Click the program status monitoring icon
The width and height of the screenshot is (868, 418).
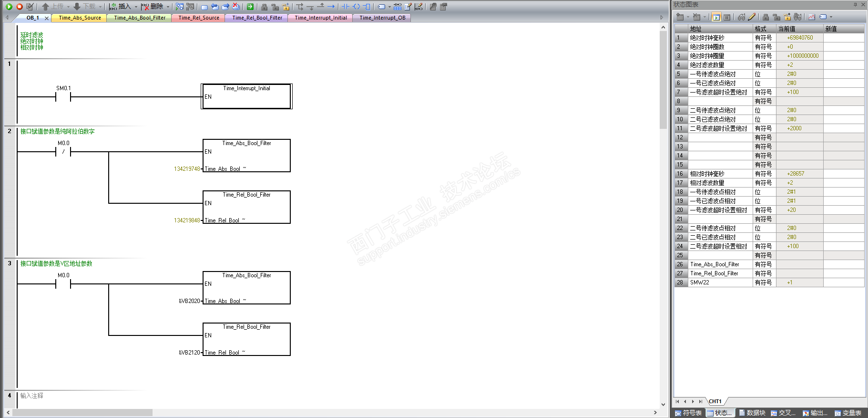click(180, 7)
